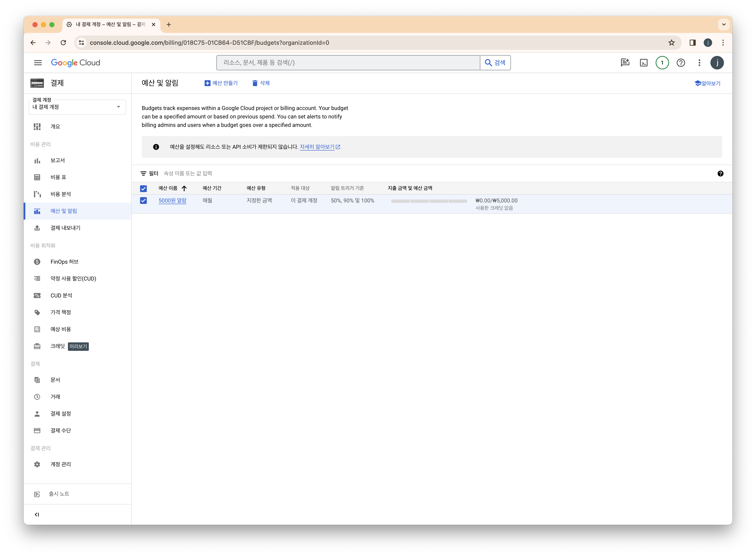Open the 5000원 알람 budget link
The height and width of the screenshot is (556, 756).
click(x=172, y=201)
